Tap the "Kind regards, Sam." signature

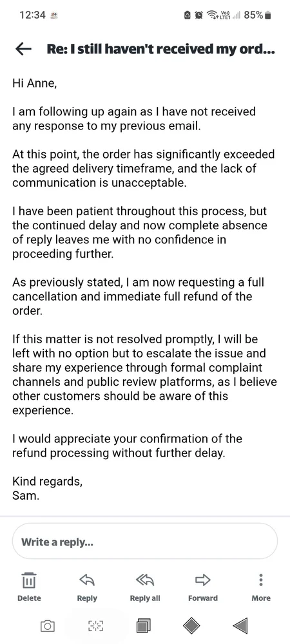47,488
